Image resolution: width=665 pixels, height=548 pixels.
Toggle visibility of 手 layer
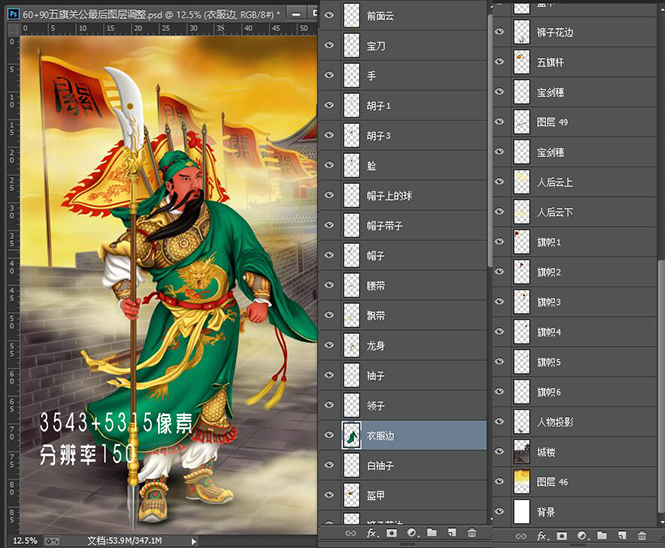[329, 75]
